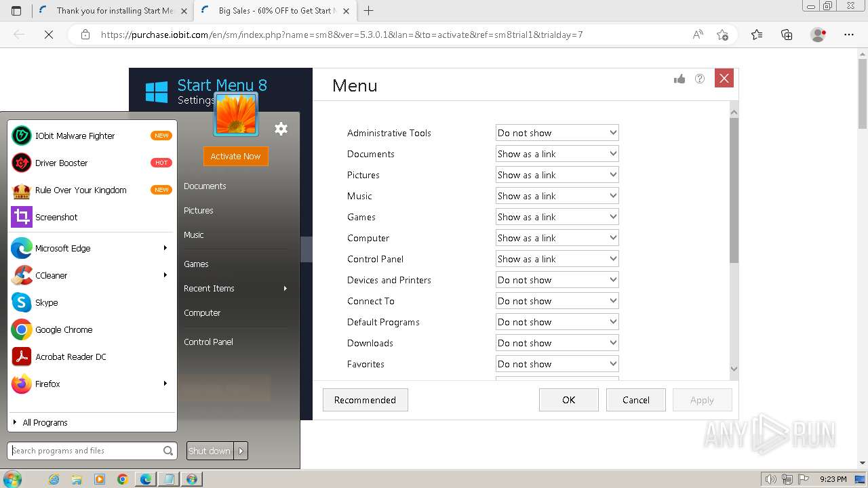Image resolution: width=868 pixels, height=488 pixels.
Task: Open the Music display dropdown
Action: click(x=557, y=196)
